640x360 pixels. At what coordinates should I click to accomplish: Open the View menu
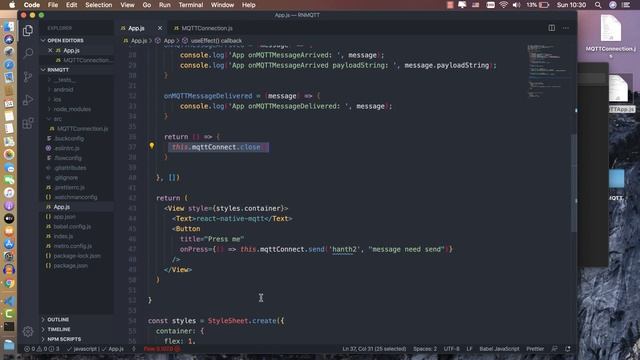point(127,5)
